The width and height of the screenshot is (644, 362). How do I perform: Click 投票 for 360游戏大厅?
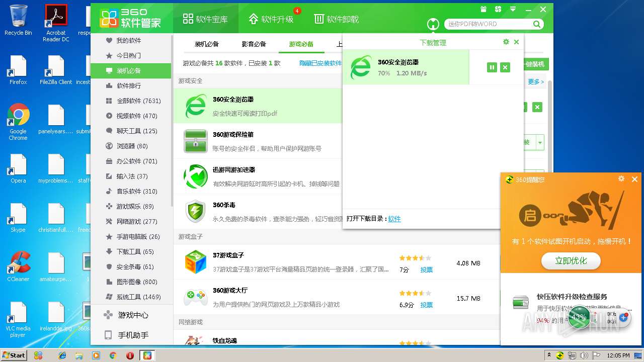click(427, 305)
